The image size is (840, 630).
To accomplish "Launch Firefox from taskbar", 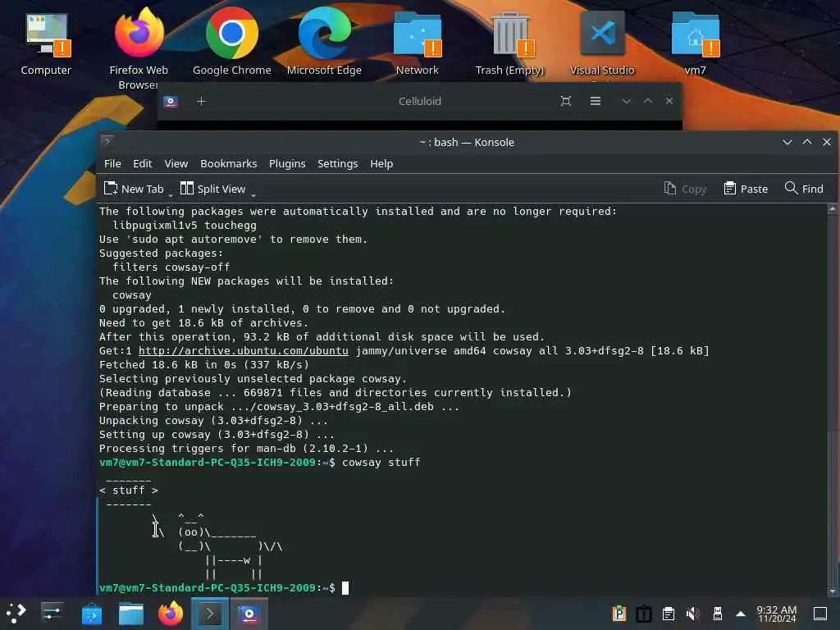I will click(171, 614).
